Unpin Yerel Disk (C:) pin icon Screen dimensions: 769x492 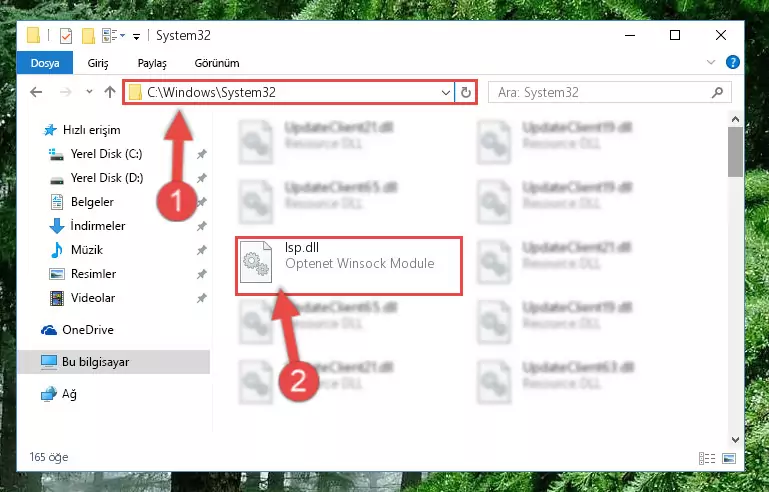point(201,154)
